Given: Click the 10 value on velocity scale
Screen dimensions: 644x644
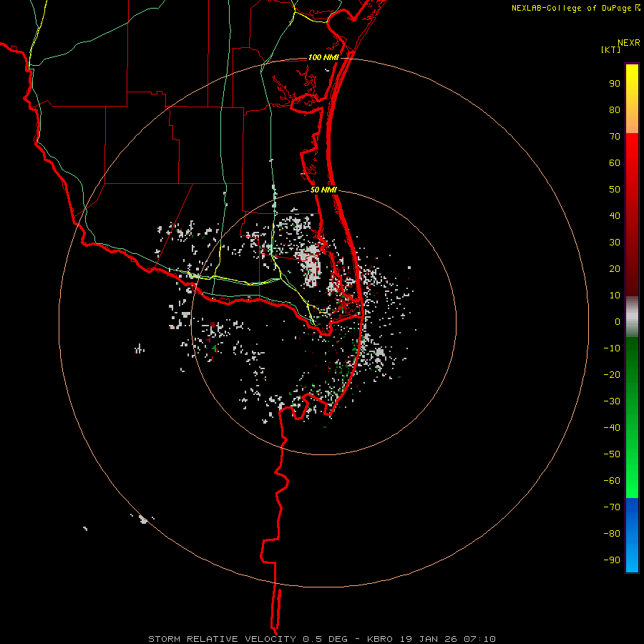Looking at the screenshot, I should (x=615, y=296).
